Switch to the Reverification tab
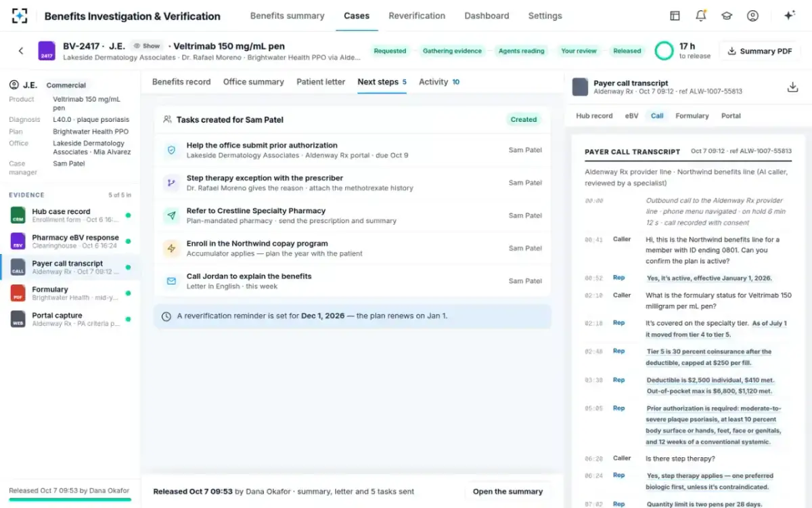The width and height of the screenshot is (812, 508). click(x=417, y=16)
